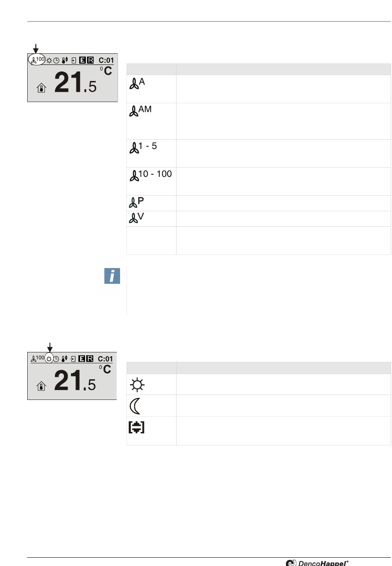Open the blue info note icon
392x566 pixels.
coord(112,276)
